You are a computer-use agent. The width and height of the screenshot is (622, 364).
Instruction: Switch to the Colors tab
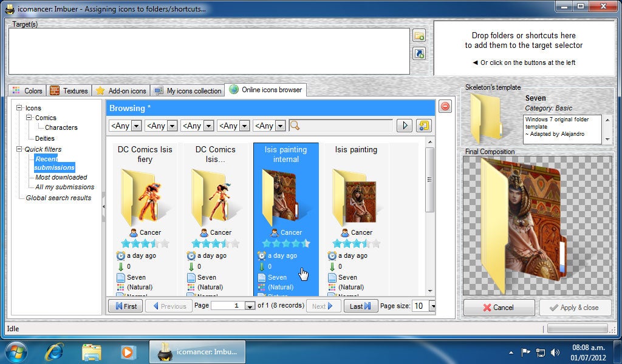[x=27, y=91]
